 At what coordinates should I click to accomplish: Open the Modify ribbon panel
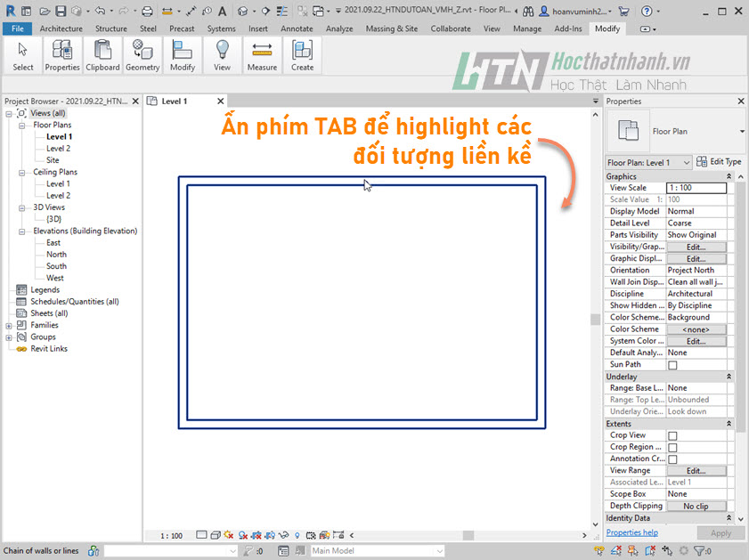[183, 56]
